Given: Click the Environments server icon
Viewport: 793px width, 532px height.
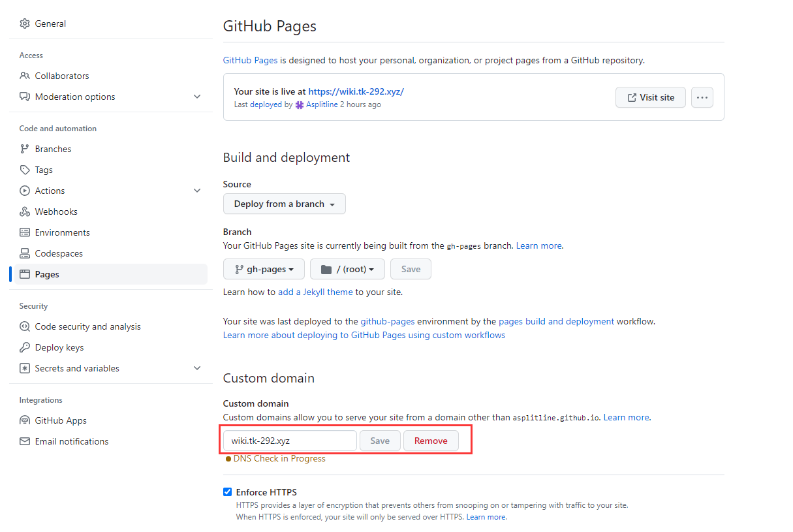Looking at the screenshot, I should coord(25,232).
